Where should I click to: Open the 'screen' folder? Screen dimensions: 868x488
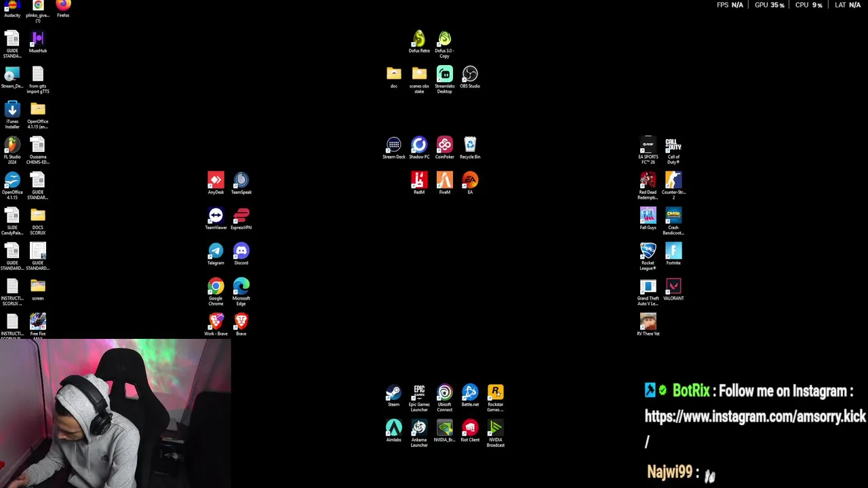tap(38, 289)
